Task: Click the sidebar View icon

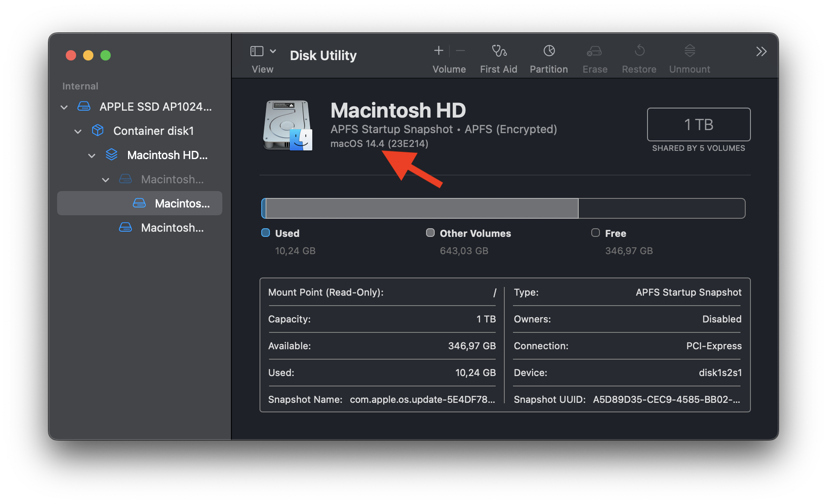Action: pyautogui.click(x=256, y=51)
